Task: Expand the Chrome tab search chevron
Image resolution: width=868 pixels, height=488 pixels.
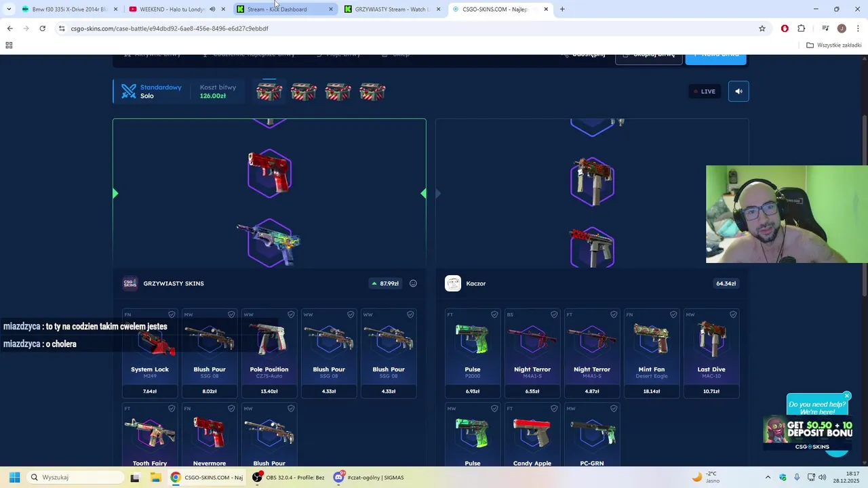Action: click(8, 9)
